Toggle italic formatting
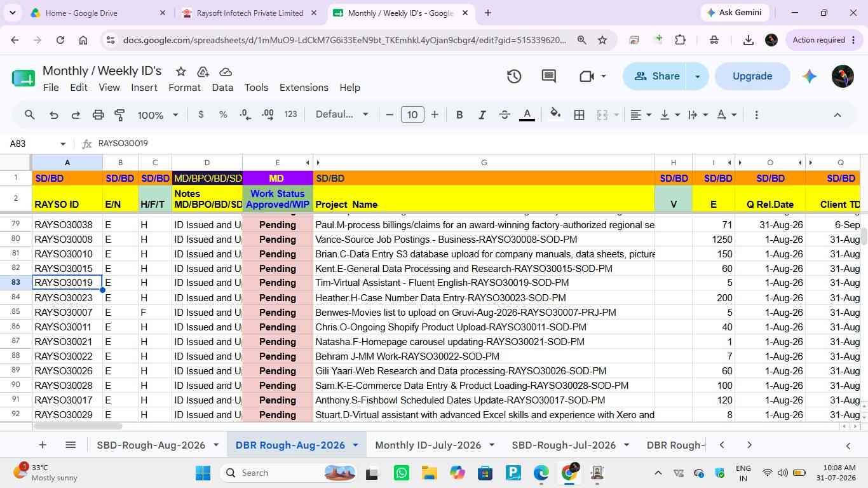This screenshot has height=488, width=868. [482, 115]
